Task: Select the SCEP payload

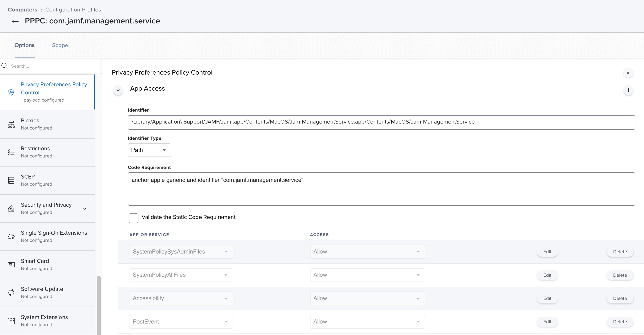Action: point(48,180)
